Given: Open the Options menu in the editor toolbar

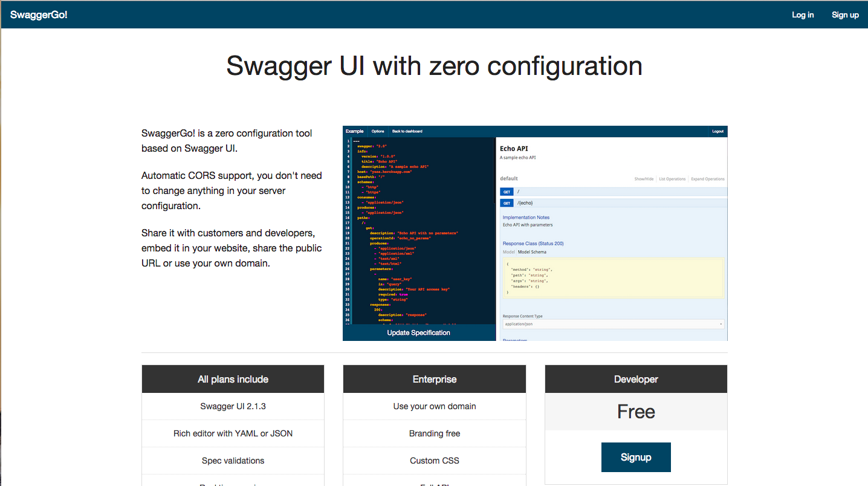Looking at the screenshot, I should [x=378, y=131].
